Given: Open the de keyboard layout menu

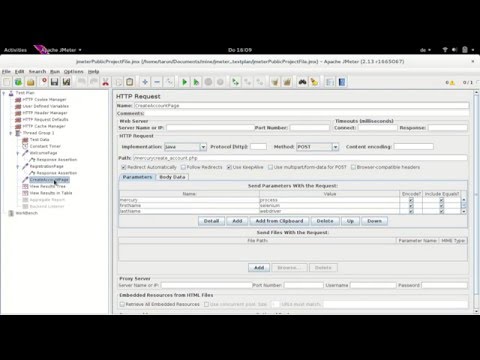Looking at the screenshot, I should click(x=425, y=50).
